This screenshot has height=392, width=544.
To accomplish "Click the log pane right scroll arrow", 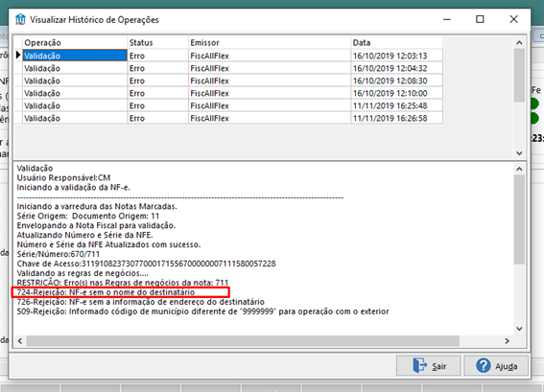I will (x=507, y=340).
